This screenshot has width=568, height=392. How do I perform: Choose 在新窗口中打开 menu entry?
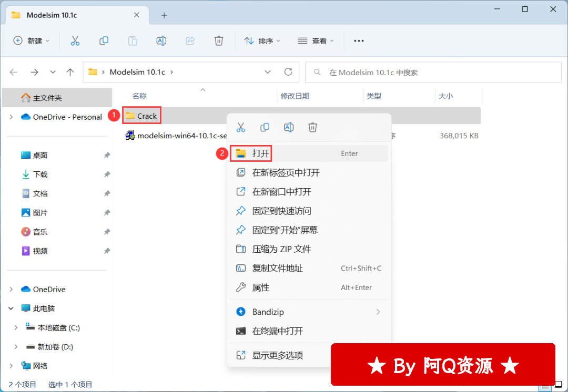click(309, 192)
